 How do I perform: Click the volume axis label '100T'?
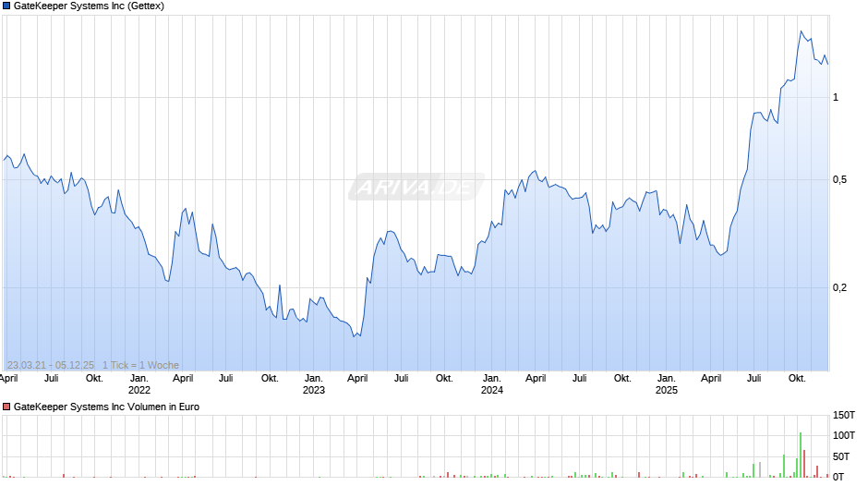(x=844, y=435)
